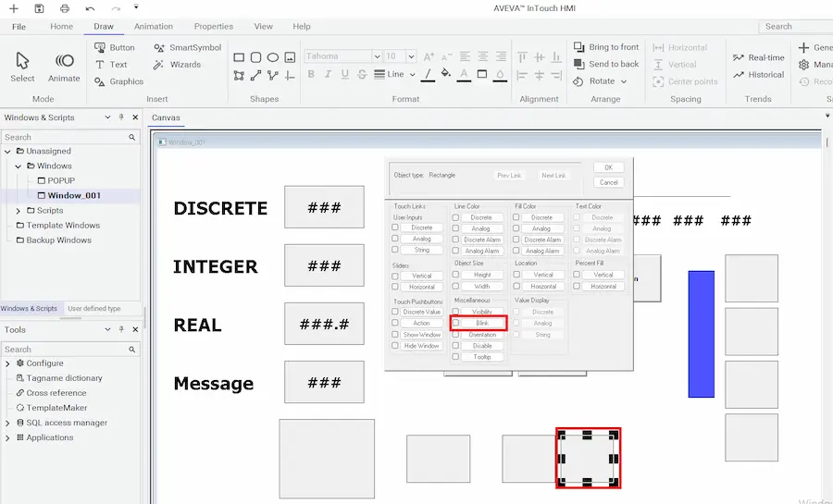This screenshot has height=504, width=833.
Task: Click Cancel in the animation links dialog
Action: coord(609,182)
